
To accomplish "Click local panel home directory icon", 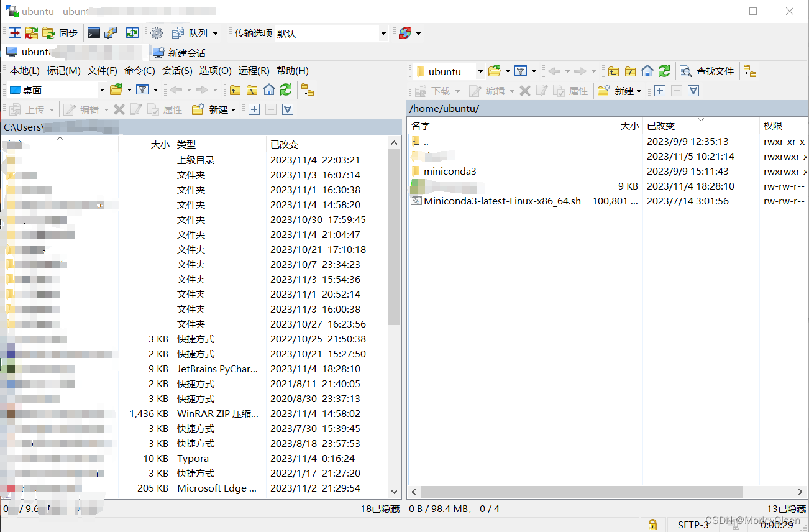I will point(269,90).
